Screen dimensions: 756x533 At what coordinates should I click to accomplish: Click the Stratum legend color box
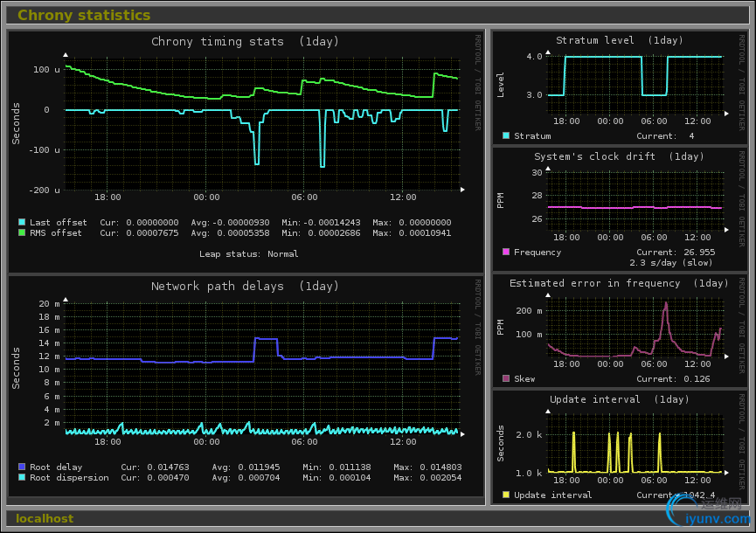tap(506, 136)
